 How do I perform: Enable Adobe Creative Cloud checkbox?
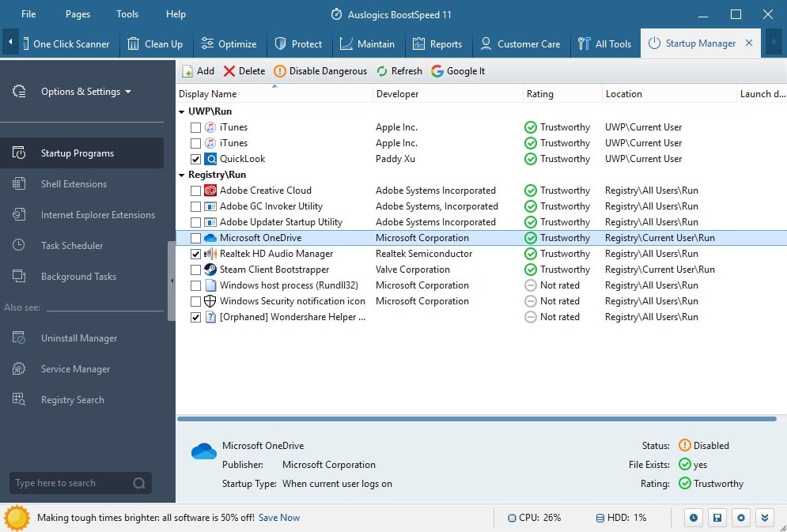[195, 191]
